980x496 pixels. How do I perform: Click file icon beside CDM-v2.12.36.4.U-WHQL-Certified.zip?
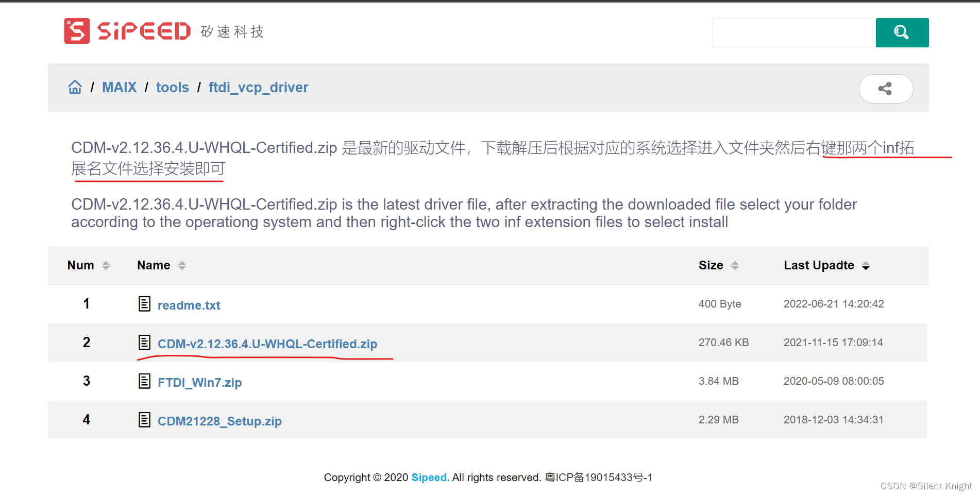click(144, 343)
